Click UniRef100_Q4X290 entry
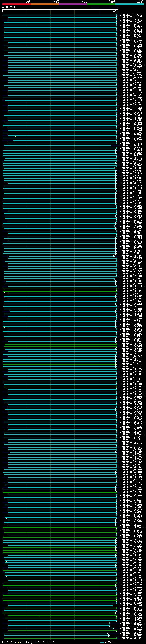This screenshot has width=146, height=644. coord(131,75)
